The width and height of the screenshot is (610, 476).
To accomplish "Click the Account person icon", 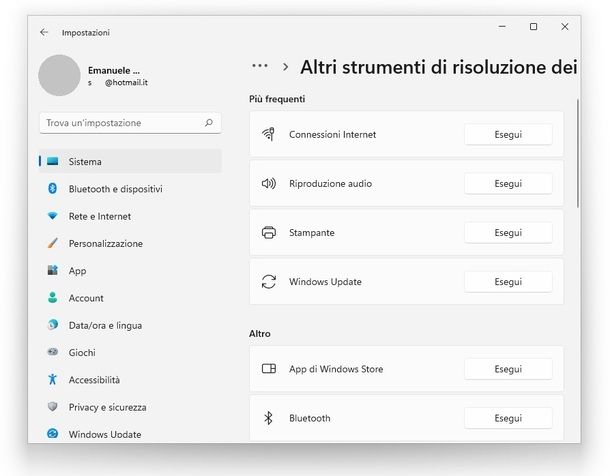I will click(53, 298).
